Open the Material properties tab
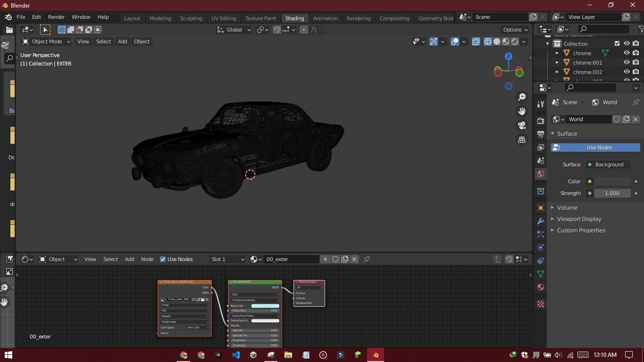Image resolution: width=644 pixels, height=362 pixels. click(541, 287)
